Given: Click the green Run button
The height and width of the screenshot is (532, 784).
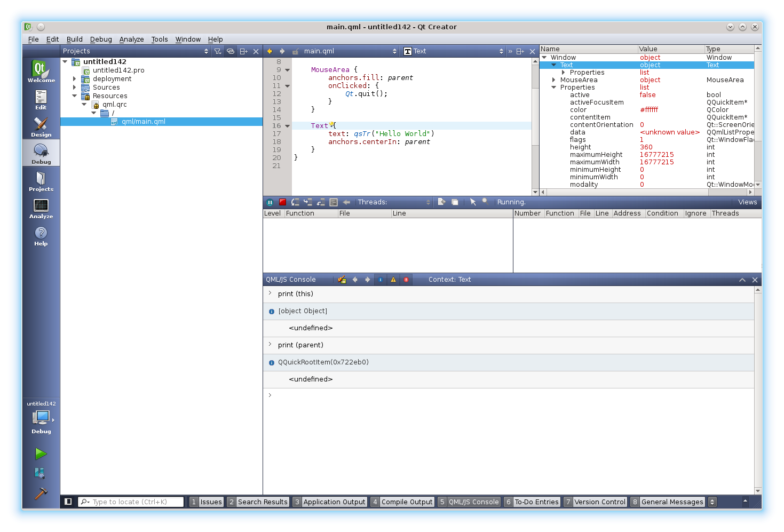Looking at the screenshot, I should click(41, 454).
